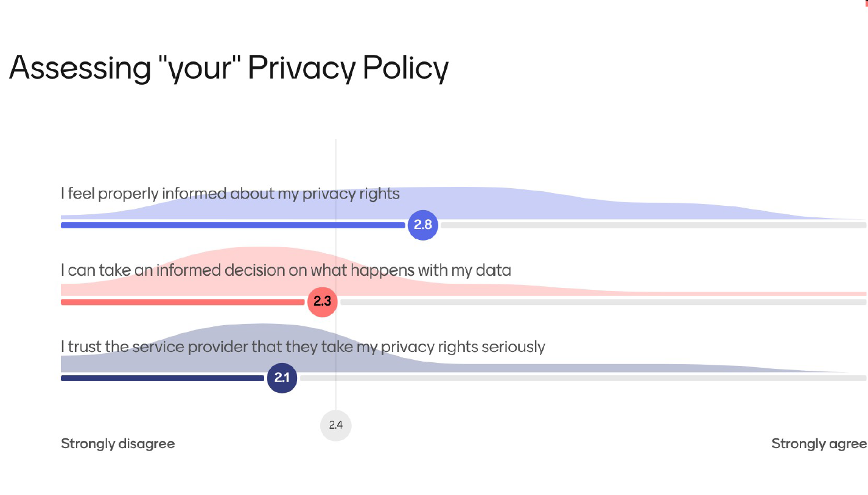Click the "Strongly disagree" scale label
The height and width of the screenshot is (495, 868).
[118, 444]
